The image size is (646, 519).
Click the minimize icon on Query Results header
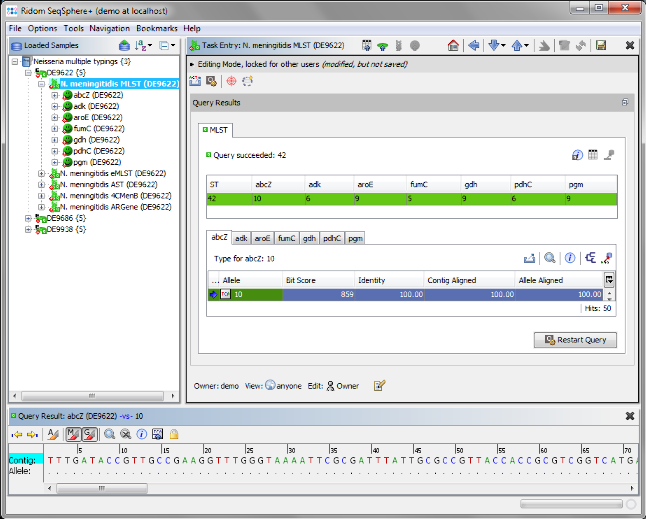pos(625,102)
